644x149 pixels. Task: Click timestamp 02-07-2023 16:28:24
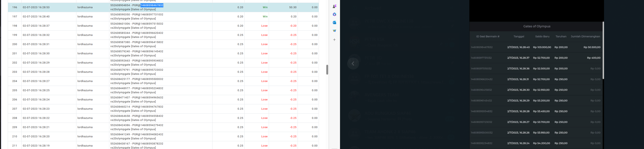click(x=36, y=100)
